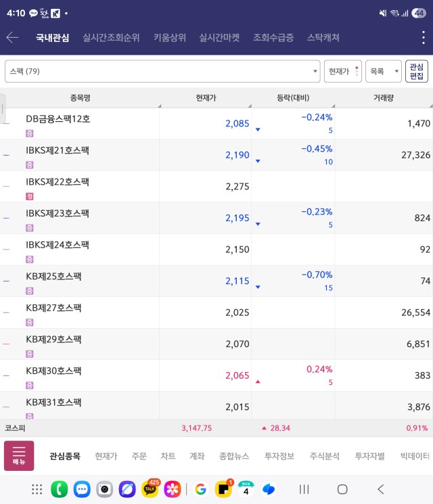This screenshot has height=504, width=433.
Task: Select the KB제30호스팩 stock name
Action: [x=53, y=371]
